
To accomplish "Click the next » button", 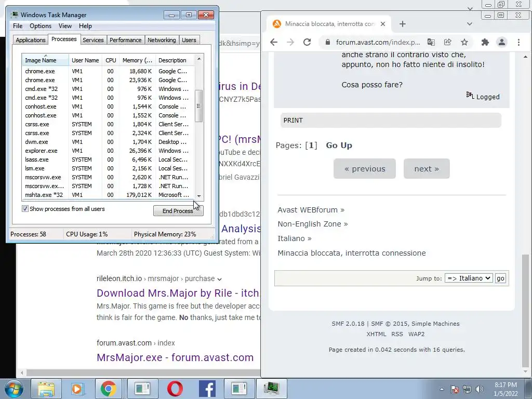I will click(427, 169).
